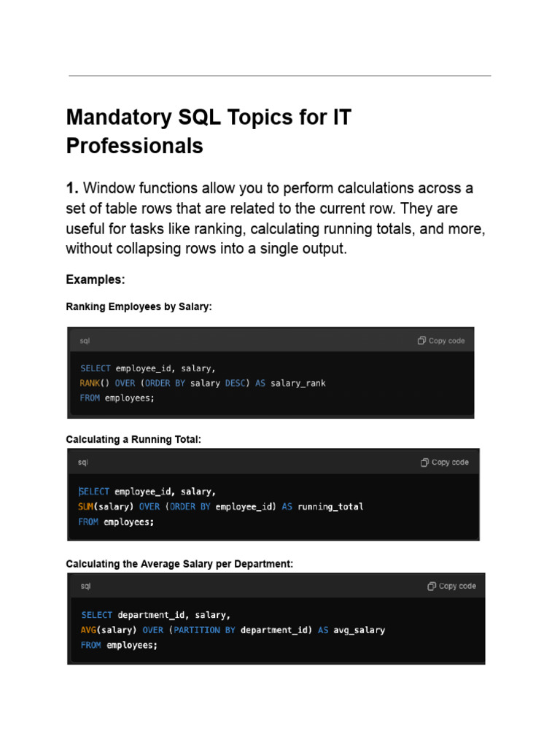Click the 'sql' label above the SUM(salary) query
Viewport: 560px width, 747px height.
(83, 462)
